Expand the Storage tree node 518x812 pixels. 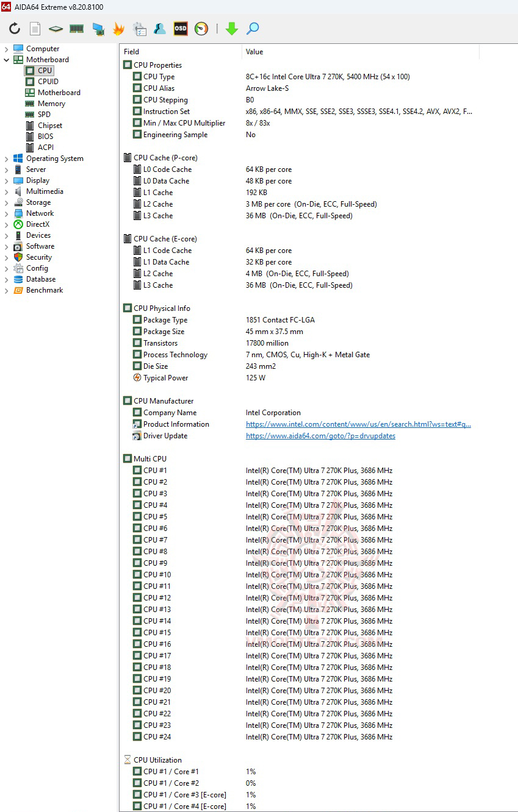click(x=7, y=202)
